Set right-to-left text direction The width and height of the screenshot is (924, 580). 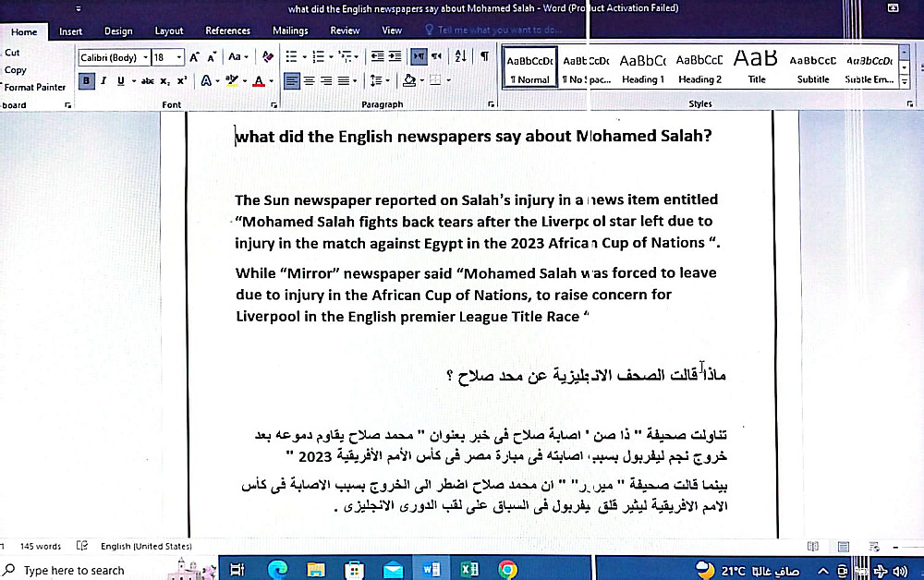436,56
